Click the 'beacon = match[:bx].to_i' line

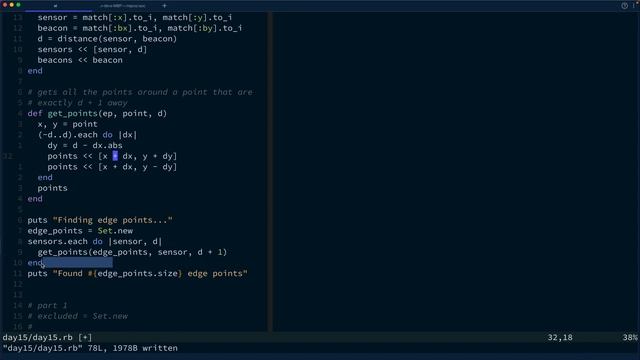140,28
